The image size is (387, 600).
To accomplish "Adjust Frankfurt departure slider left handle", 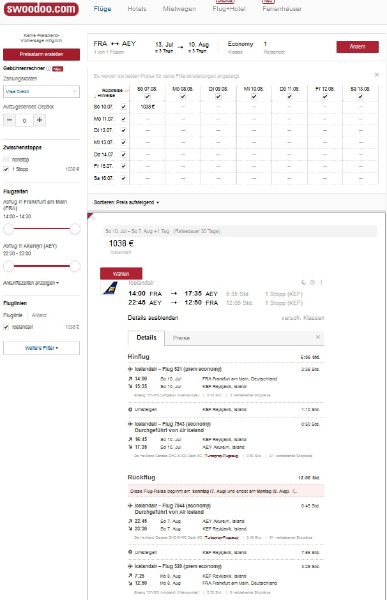I will tap(8, 229).
